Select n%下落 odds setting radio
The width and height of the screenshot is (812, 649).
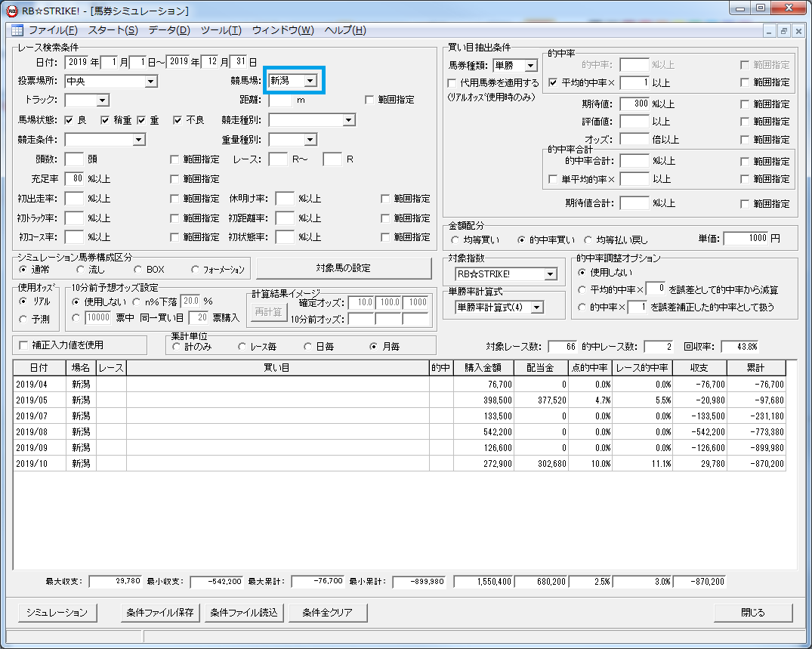[x=137, y=301]
